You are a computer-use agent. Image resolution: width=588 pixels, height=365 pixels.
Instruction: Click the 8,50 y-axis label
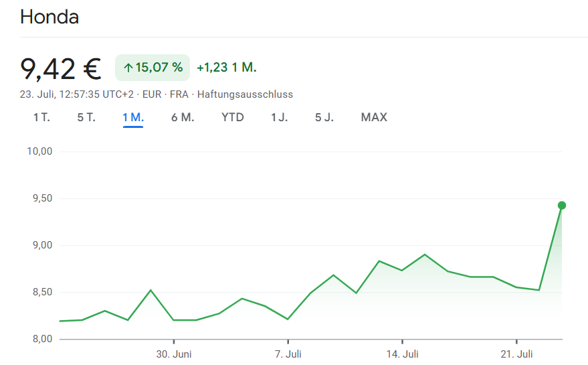click(42, 292)
